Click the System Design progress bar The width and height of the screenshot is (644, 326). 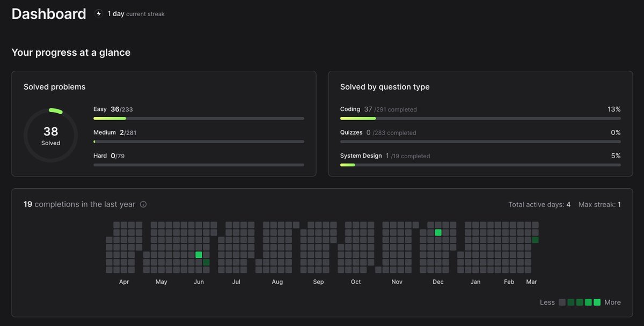coord(480,165)
